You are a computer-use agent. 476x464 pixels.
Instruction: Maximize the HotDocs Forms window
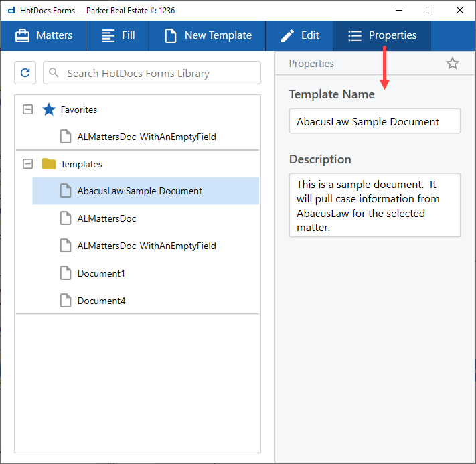point(429,10)
